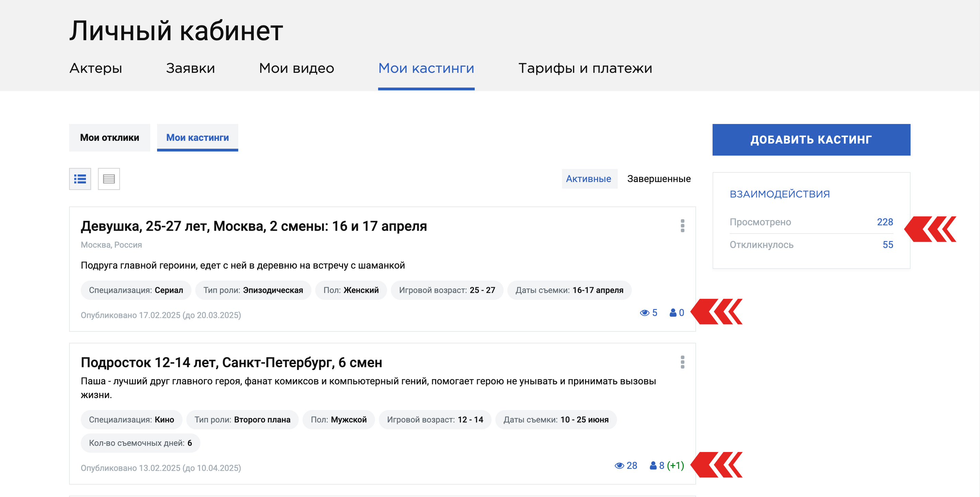
Task: Open Актеры section in main navigation
Action: (96, 68)
